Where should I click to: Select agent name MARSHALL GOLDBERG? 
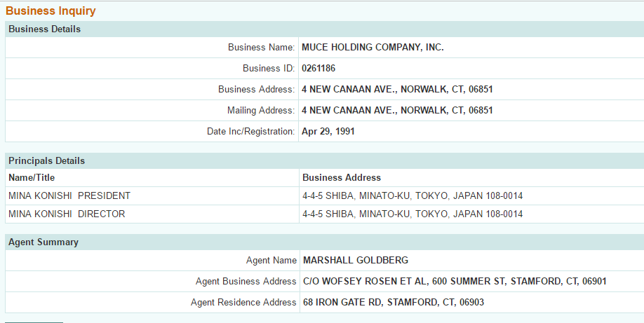pyautogui.click(x=355, y=261)
